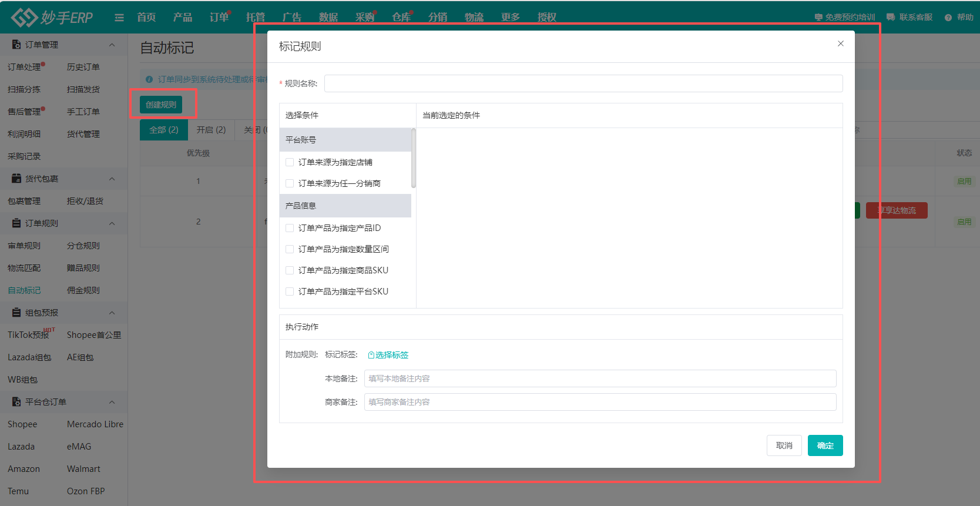Collapse the 平台仓订单 sidebar group
The image size is (980, 506).
pos(112,402)
